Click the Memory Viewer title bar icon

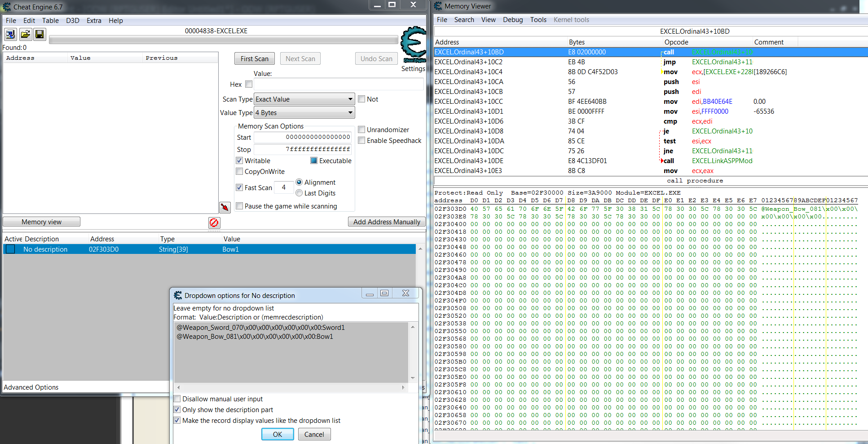(438, 6)
